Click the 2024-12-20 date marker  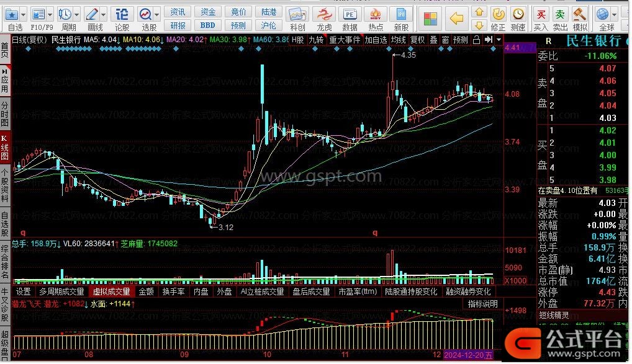pos(468,355)
